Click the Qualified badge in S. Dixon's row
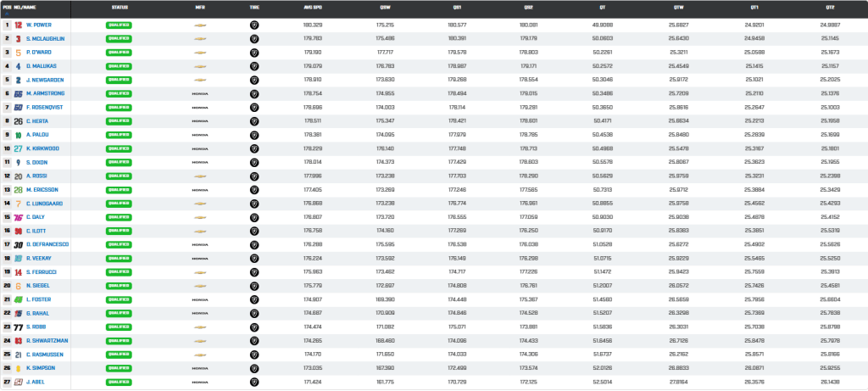Image resolution: width=868 pixels, height=391 pixels. pyautogui.click(x=119, y=162)
